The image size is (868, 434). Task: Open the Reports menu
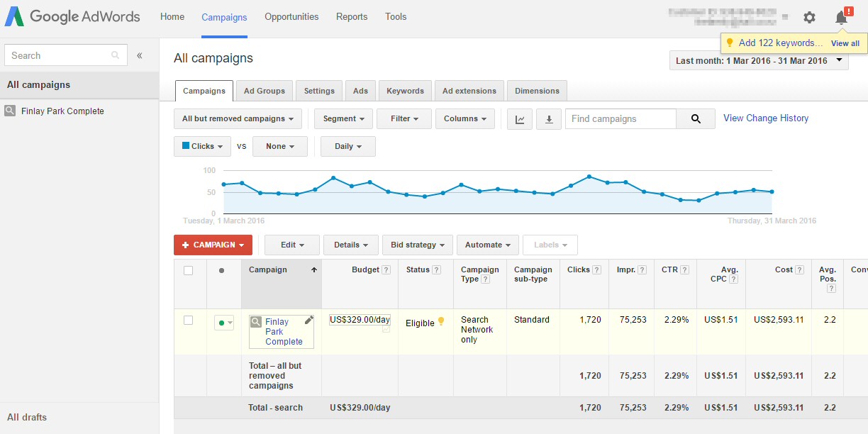click(x=352, y=17)
